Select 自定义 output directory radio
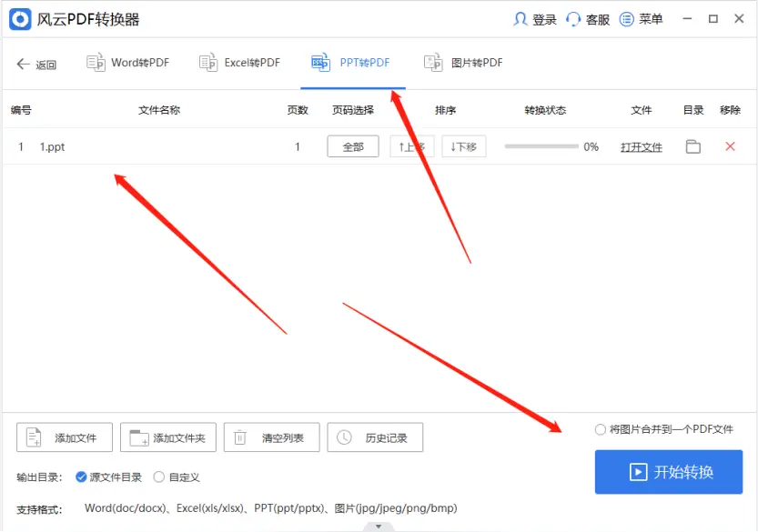This screenshot has height=532, width=758. tap(158, 477)
